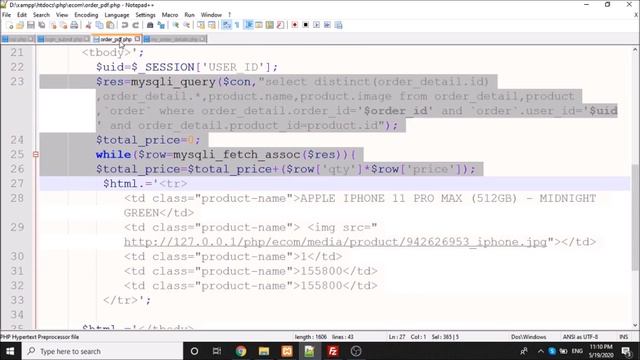Open the File menu

pyautogui.click(x=7, y=15)
